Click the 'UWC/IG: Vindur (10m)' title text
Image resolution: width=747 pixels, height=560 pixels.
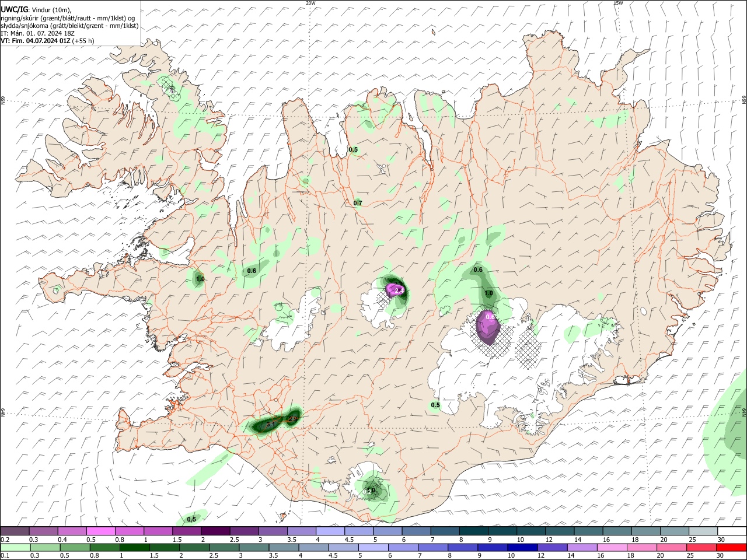pyautogui.click(x=36, y=10)
